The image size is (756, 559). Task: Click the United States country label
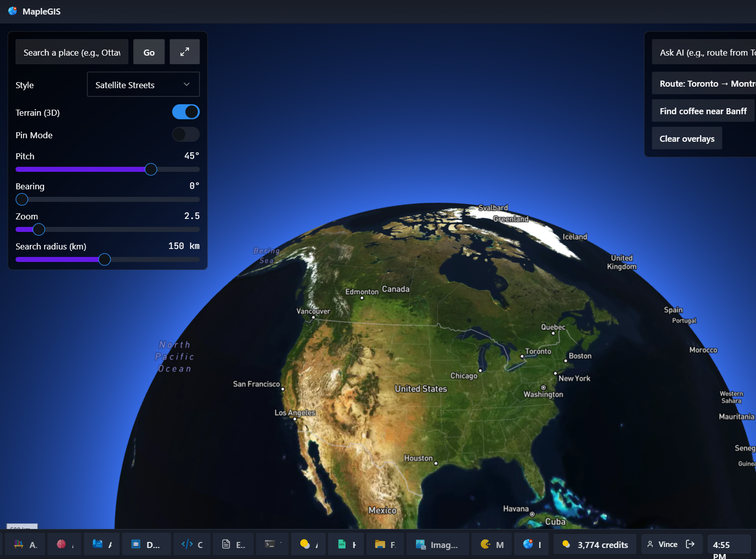tap(421, 389)
